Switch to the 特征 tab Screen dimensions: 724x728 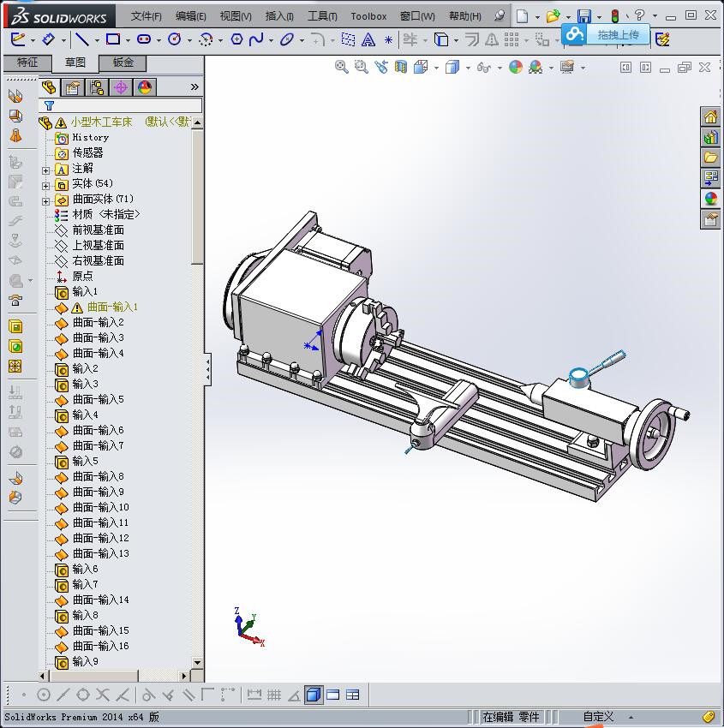coord(27,63)
